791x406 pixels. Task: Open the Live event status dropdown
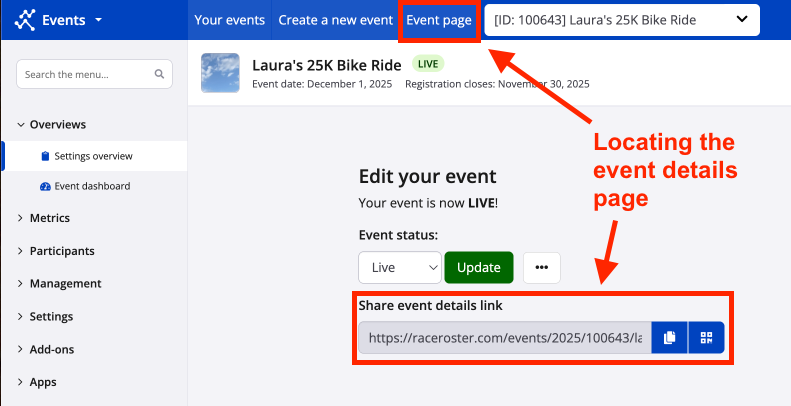[x=399, y=268]
